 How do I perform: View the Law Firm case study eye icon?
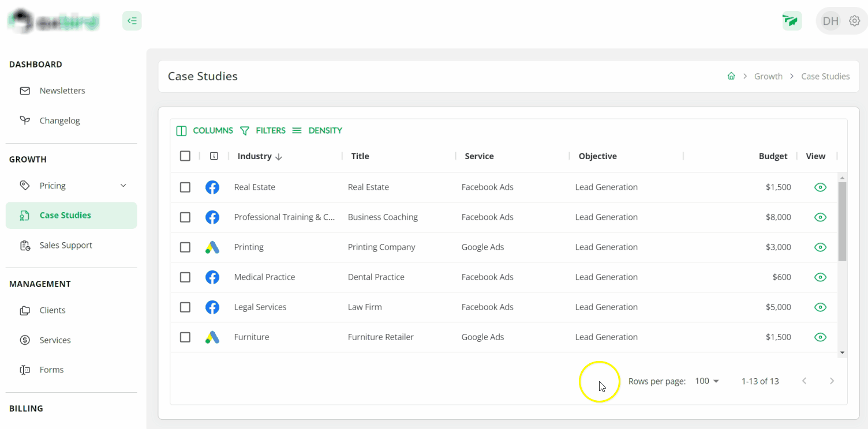click(820, 307)
